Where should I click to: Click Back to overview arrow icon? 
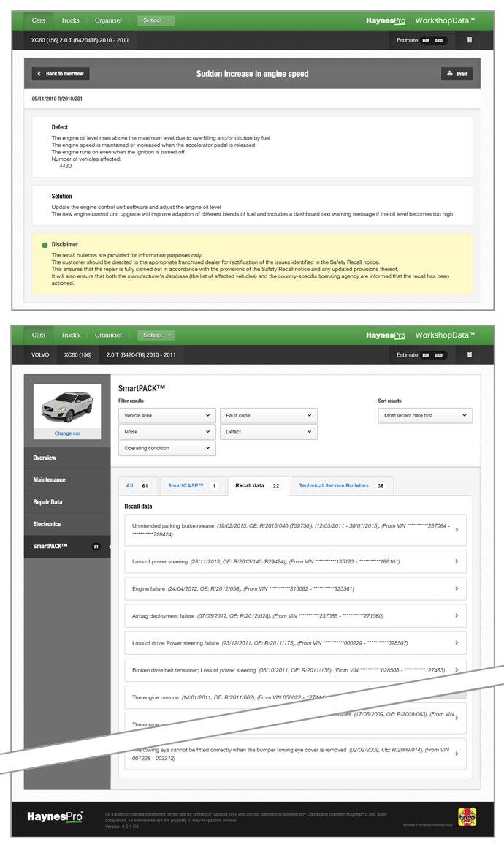coord(39,74)
